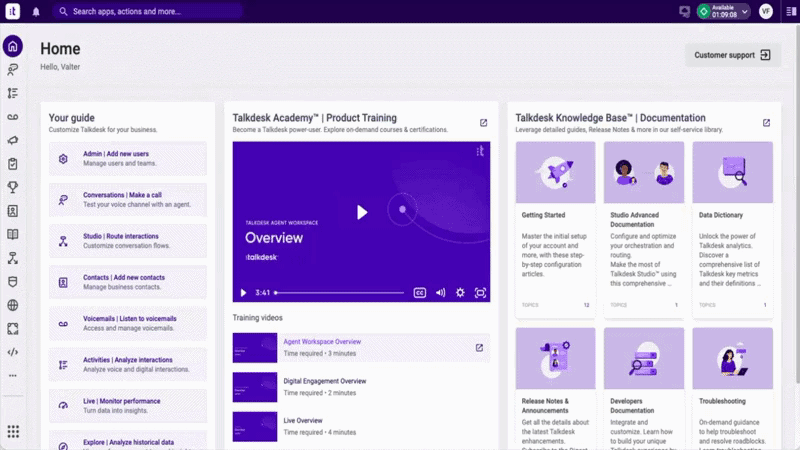Open megaphone campaigns icon in sidebar

[x=13, y=140]
